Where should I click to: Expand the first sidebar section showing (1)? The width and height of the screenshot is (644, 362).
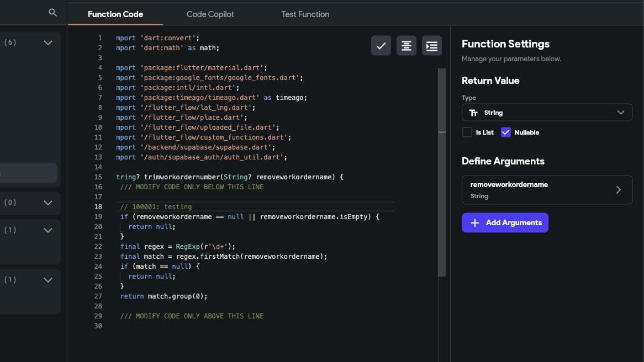48,230
